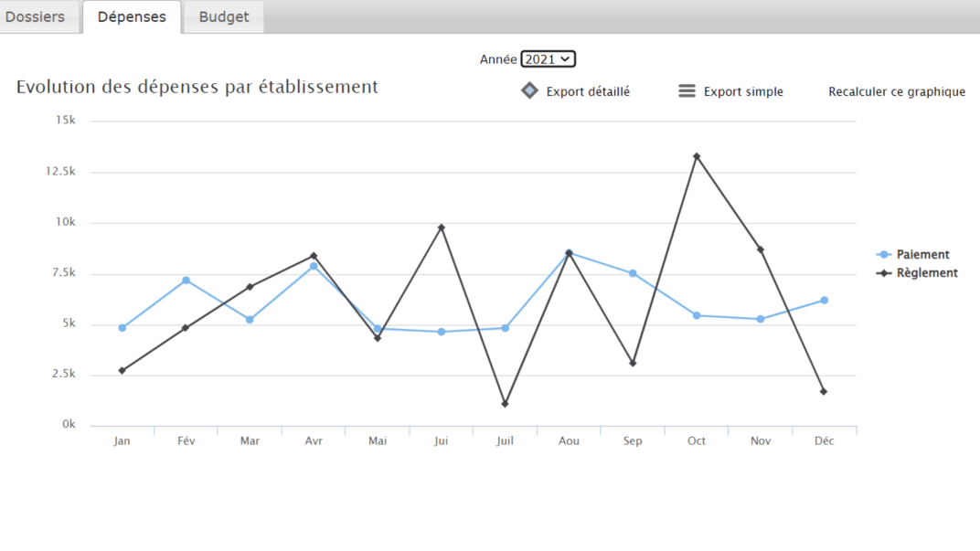Open the Budget tab

pos(224,16)
